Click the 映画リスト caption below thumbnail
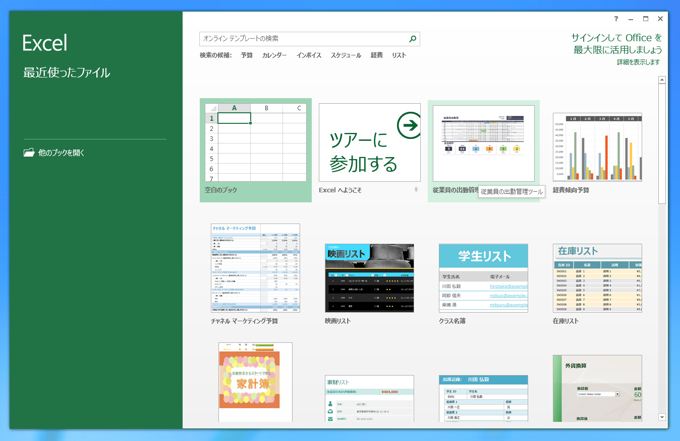 point(338,321)
